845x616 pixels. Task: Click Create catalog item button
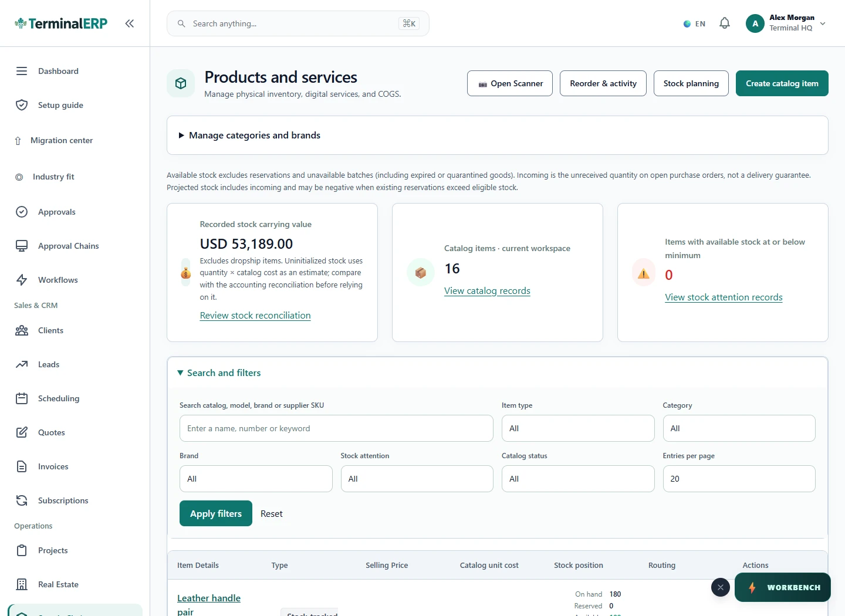point(782,83)
